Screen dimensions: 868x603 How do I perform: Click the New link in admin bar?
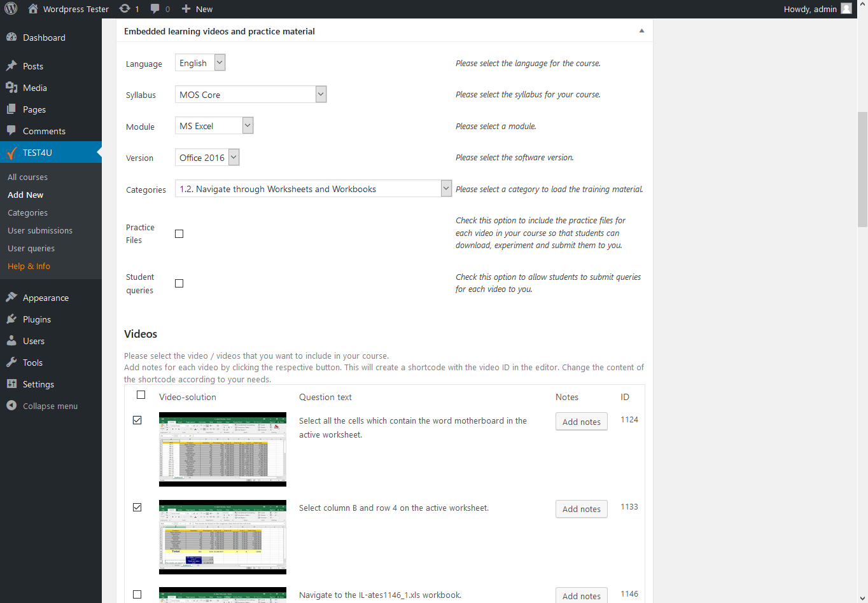click(204, 9)
